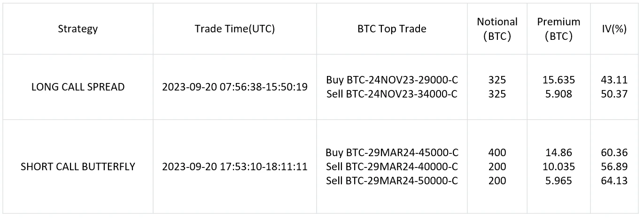The image size is (644, 219).
Task: Click trade time 2023-09-20 07:56:38-15:50:19
Action: pyautogui.click(x=235, y=87)
